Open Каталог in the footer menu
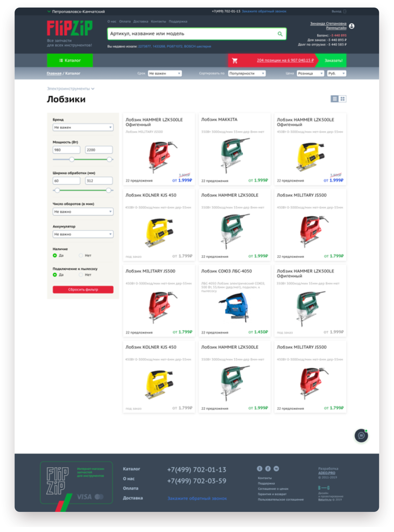This screenshot has width=394, height=532. [131, 469]
